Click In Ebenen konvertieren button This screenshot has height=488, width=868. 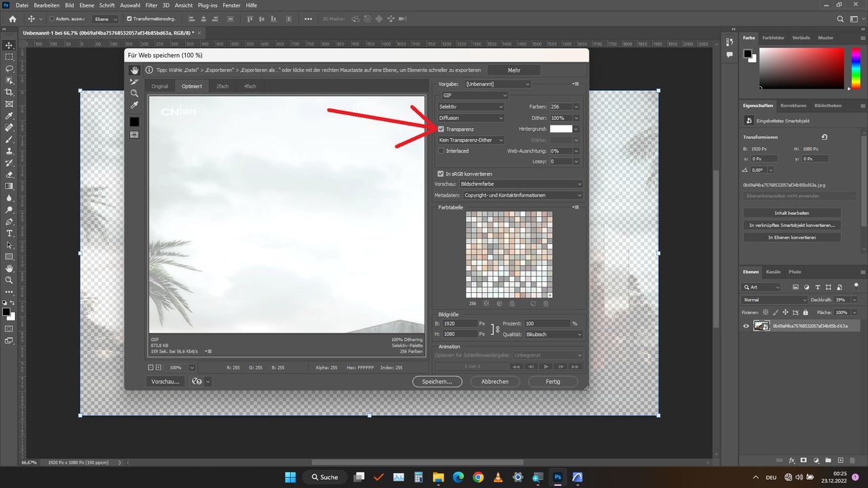click(x=792, y=237)
